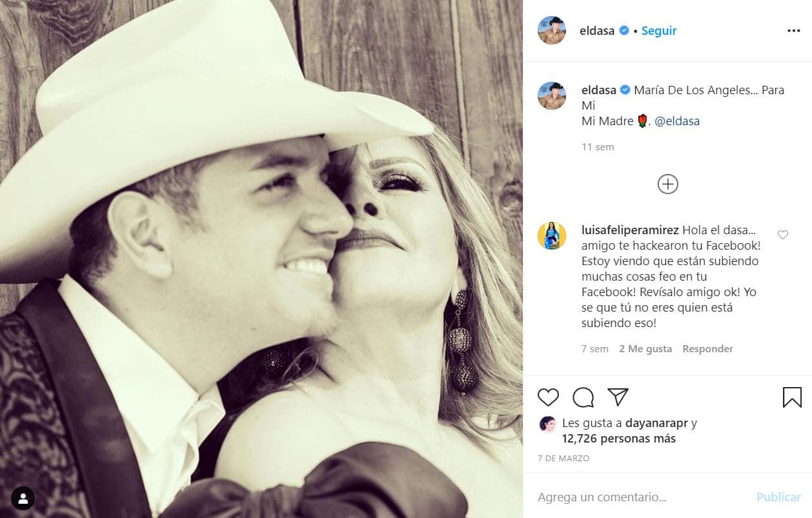
Task: Click Publicar to submit a comment
Action: point(778,497)
